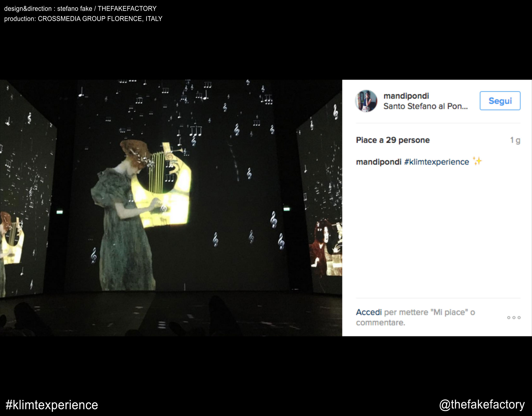532x416 pixels.
Task: Click the CROSSMEDIA GROUP production credit
Action: (x=83, y=19)
